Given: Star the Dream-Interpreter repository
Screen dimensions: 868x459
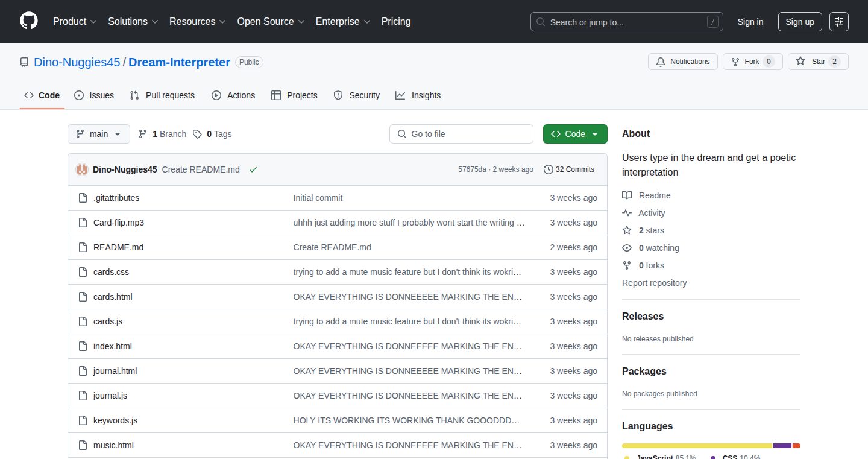Looking at the screenshot, I should click(x=818, y=62).
